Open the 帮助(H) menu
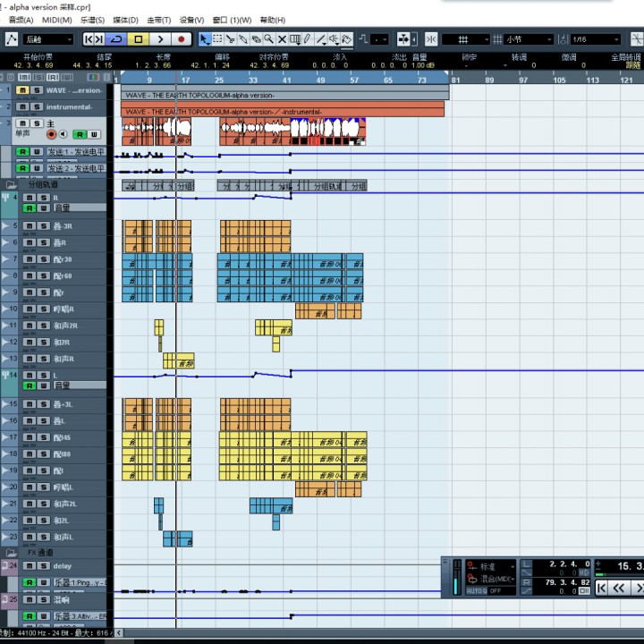644x644 pixels. (273, 20)
